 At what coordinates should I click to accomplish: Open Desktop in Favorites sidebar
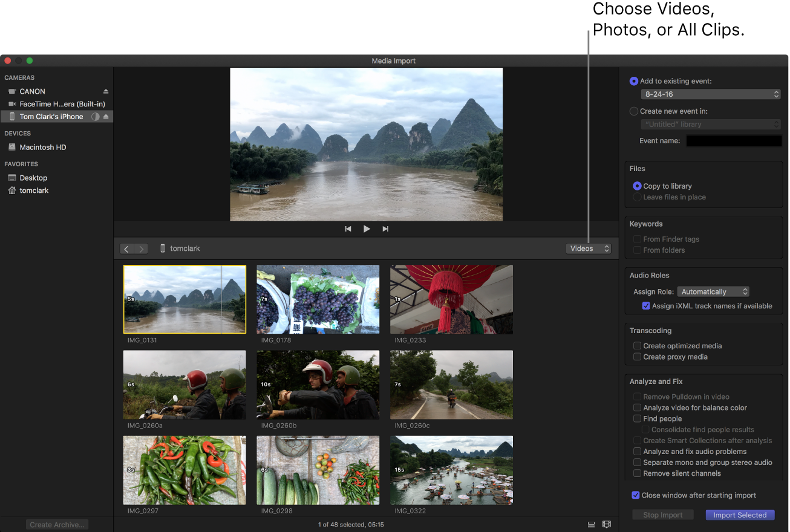tap(33, 178)
